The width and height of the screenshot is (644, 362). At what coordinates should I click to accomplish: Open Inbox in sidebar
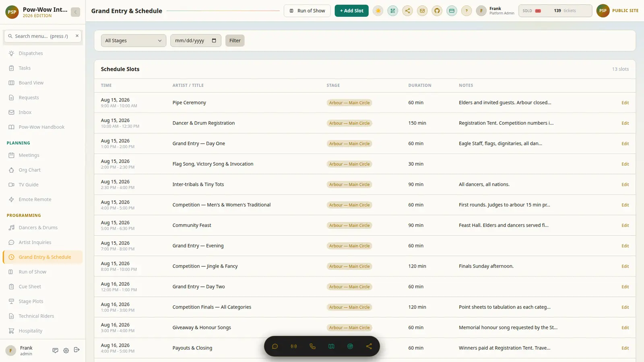(43, 112)
